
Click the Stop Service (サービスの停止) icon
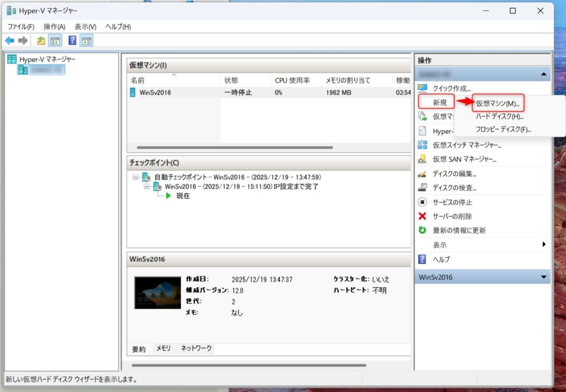pyautogui.click(x=423, y=202)
